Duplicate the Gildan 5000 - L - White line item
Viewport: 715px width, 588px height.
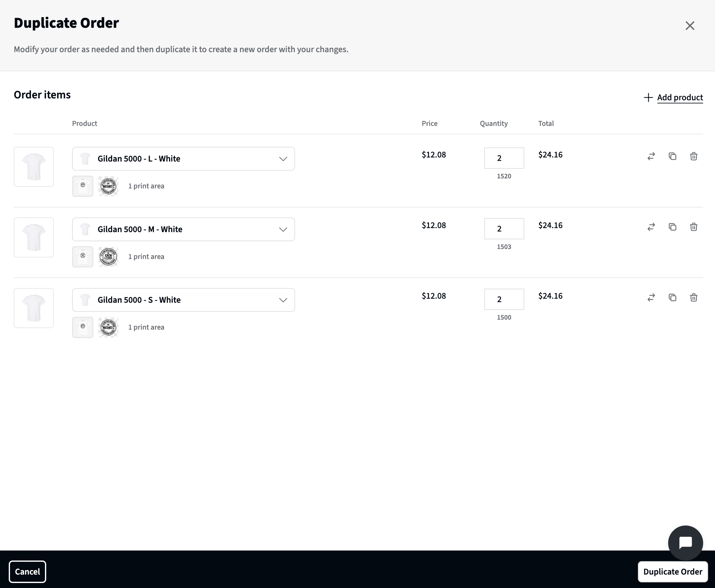[672, 156]
